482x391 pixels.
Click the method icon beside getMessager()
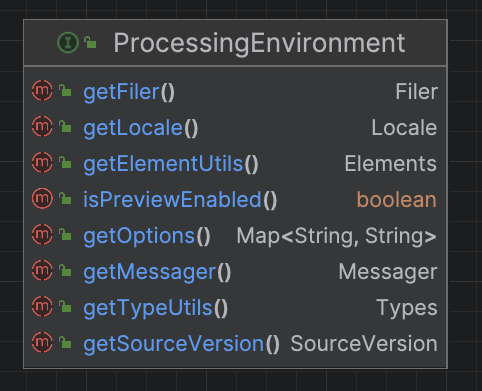point(42,271)
